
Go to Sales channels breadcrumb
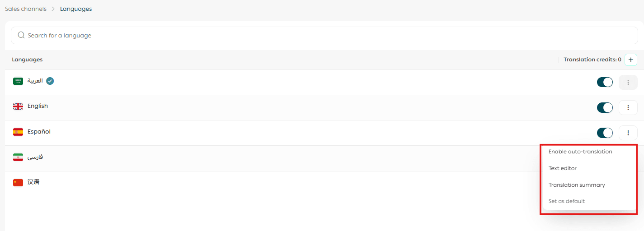[26, 9]
